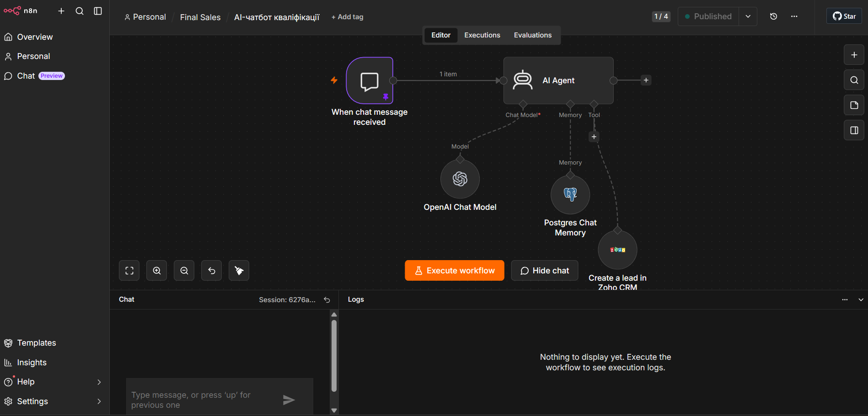Select the Postgres Chat Memory node
This screenshot has height=416, width=868.
coord(570,195)
